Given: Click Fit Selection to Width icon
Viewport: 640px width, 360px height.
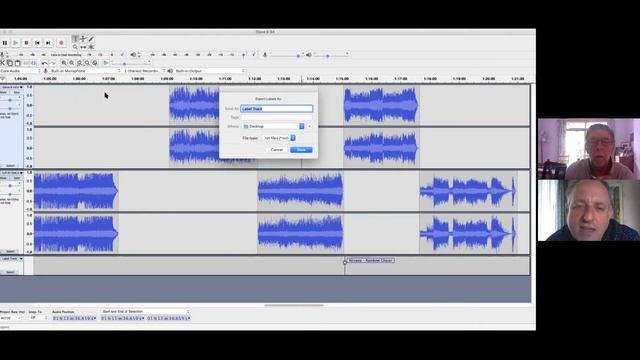Looking at the screenshot, I should pos(80,63).
